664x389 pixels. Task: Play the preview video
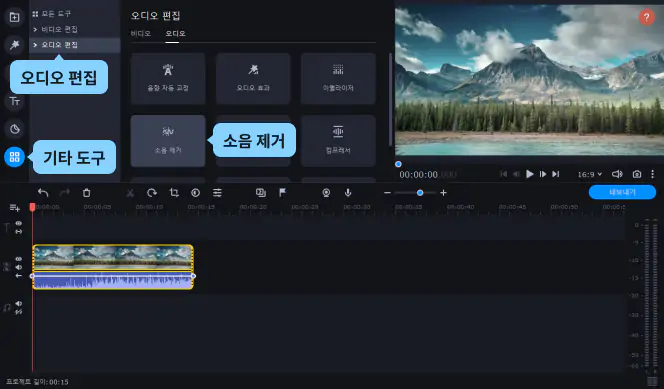[529, 174]
